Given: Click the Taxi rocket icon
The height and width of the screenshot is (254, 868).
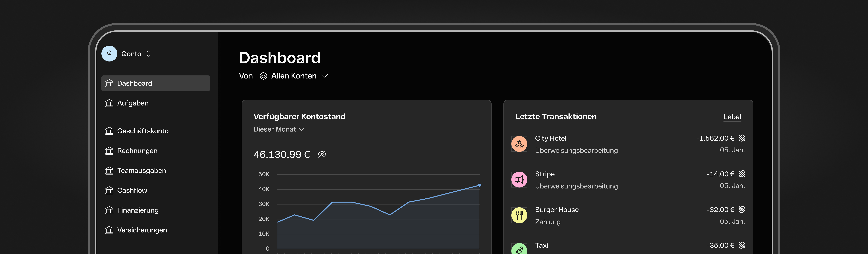Looking at the screenshot, I should coord(519,249).
